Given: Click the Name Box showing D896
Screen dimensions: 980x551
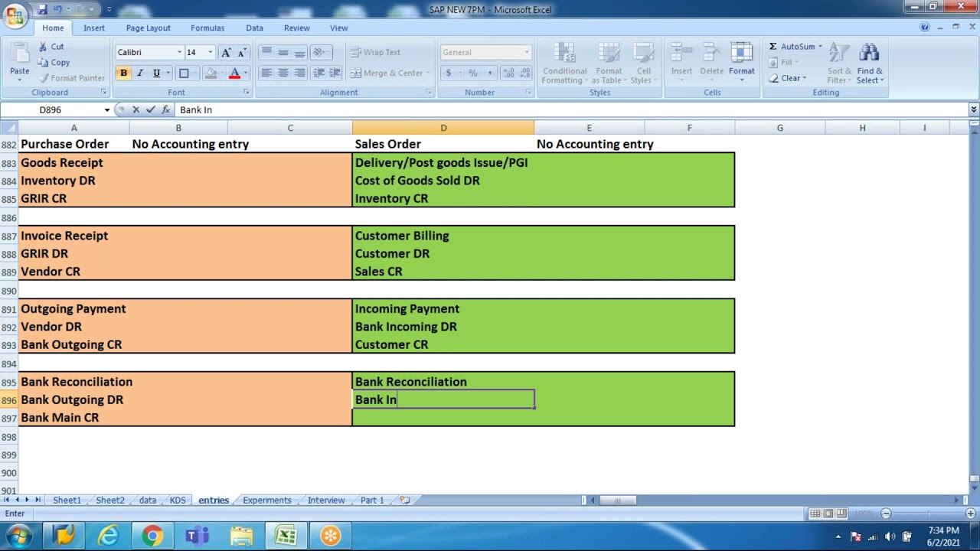Looking at the screenshot, I should (51, 110).
